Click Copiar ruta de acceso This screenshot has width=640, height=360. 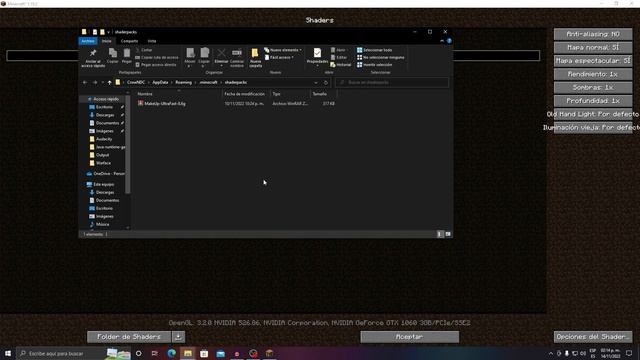point(156,57)
